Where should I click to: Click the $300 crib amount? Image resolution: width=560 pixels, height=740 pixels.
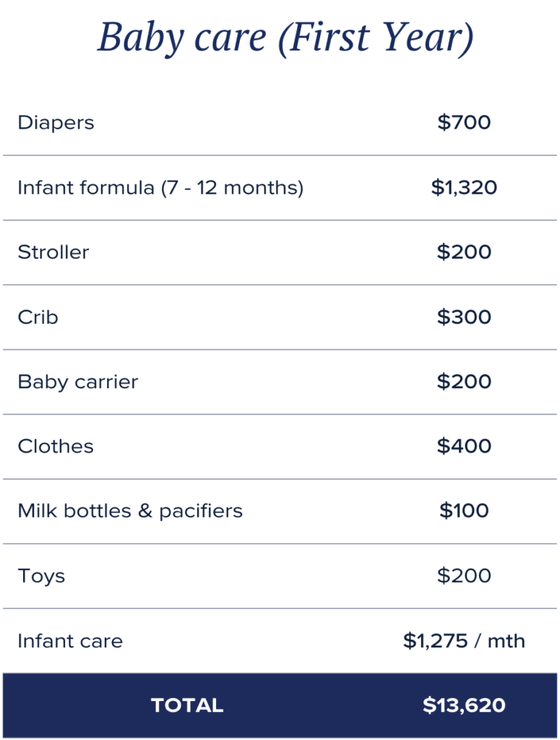click(x=464, y=317)
